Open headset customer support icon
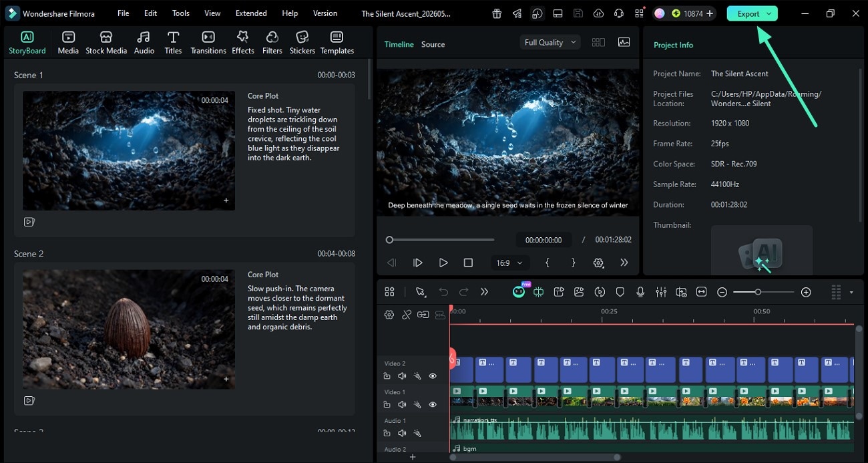The height and width of the screenshot is (463, 868). [x=618, y=13]
